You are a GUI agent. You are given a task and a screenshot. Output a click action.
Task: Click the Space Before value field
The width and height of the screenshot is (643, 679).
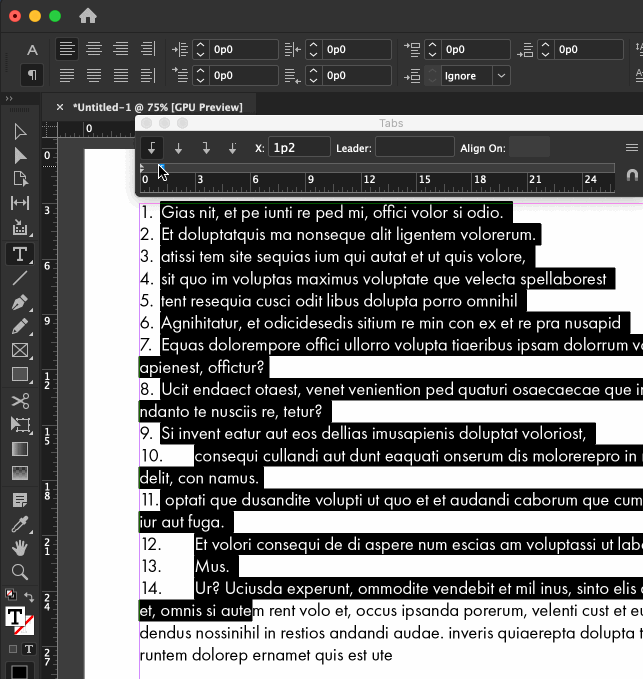pos(475,49)
